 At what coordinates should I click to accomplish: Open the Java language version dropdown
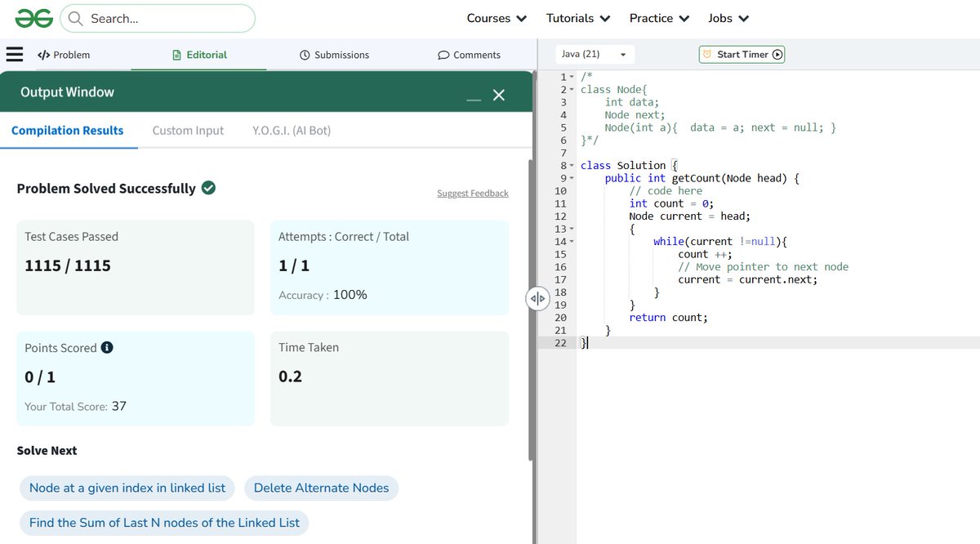coord(595,53)
